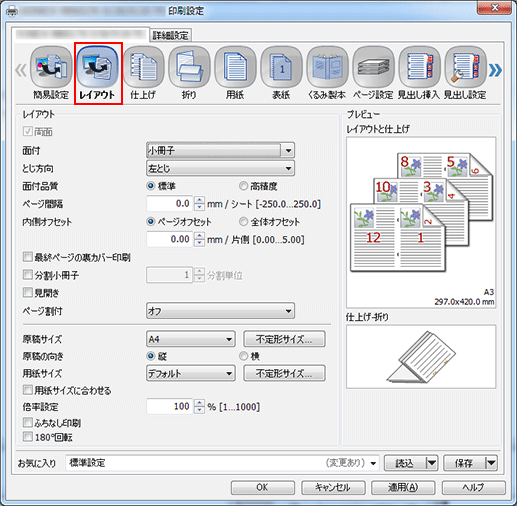Toggle the 両面 duplex checkbox
This screenshot has width=517, height=506.
click(27, 131)
